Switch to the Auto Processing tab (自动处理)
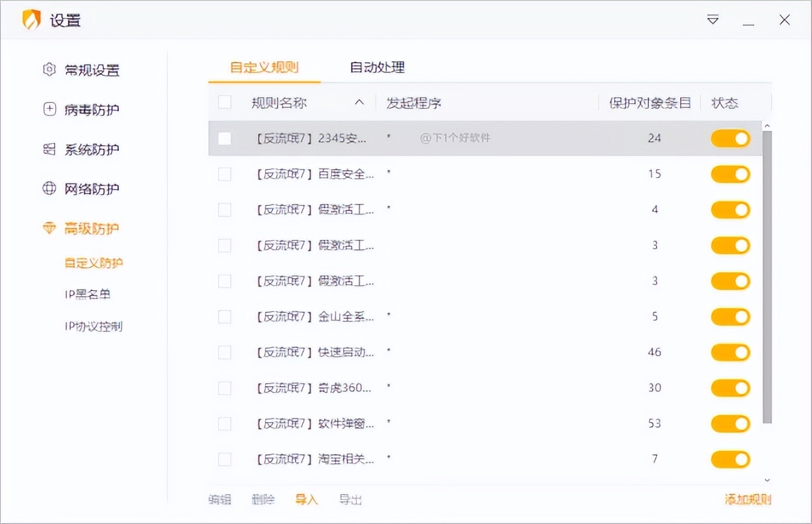 point(377,67)
